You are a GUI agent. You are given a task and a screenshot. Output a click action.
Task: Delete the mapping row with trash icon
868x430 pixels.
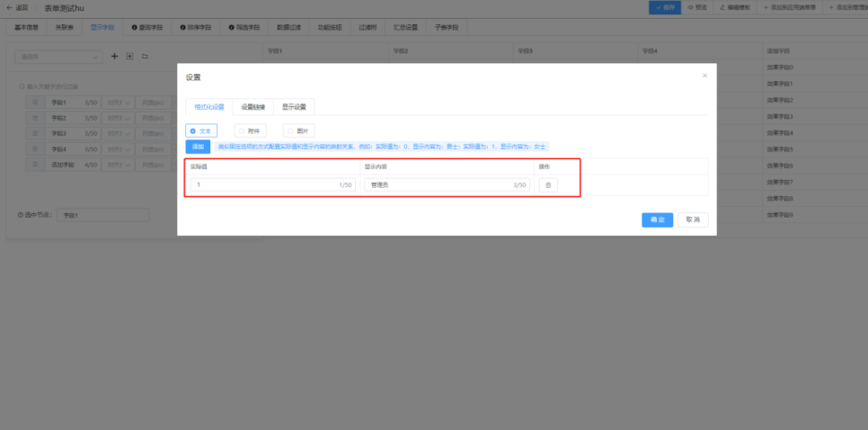(x=548, y=185)
